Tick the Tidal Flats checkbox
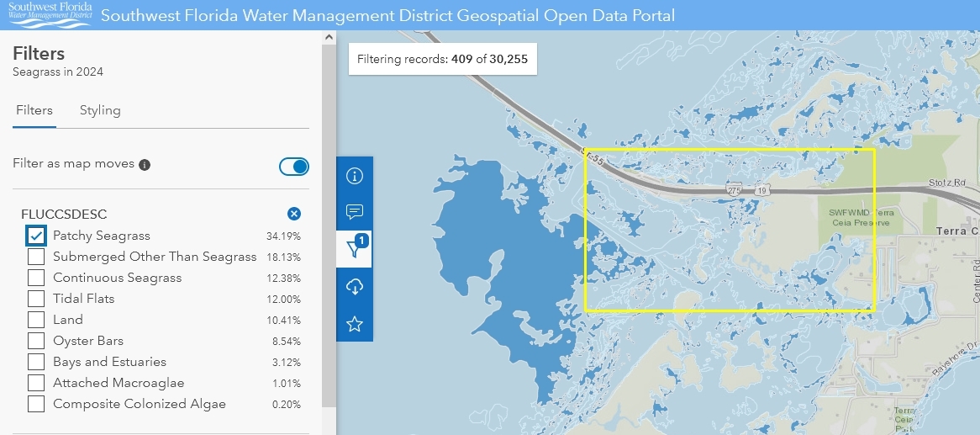Viewport: 980px width, 435px height. point(36,299)
